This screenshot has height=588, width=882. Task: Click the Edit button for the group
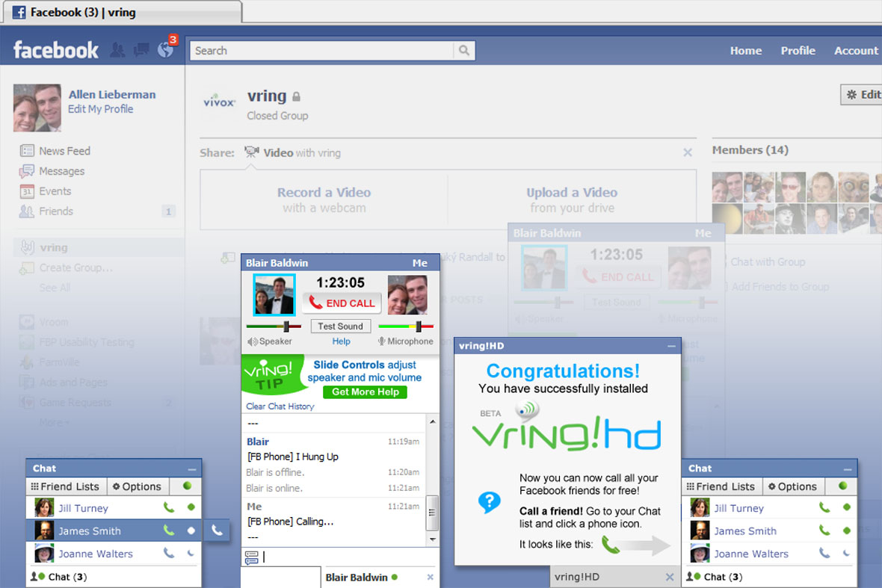tap(862, 95)
